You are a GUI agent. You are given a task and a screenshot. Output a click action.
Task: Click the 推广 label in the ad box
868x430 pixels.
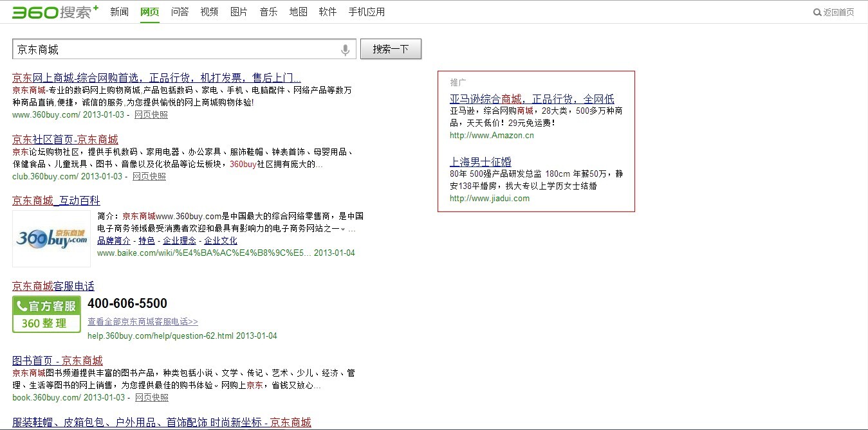click(458, 82)
